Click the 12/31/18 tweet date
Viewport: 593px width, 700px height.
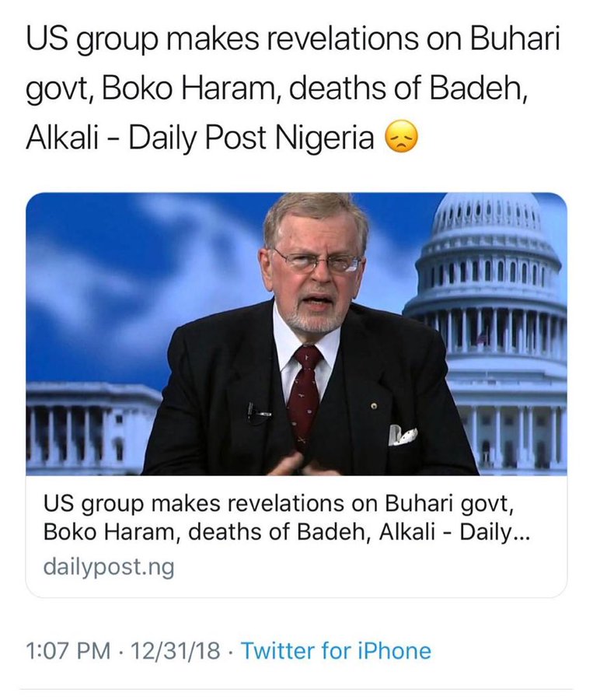pos(176,649)
